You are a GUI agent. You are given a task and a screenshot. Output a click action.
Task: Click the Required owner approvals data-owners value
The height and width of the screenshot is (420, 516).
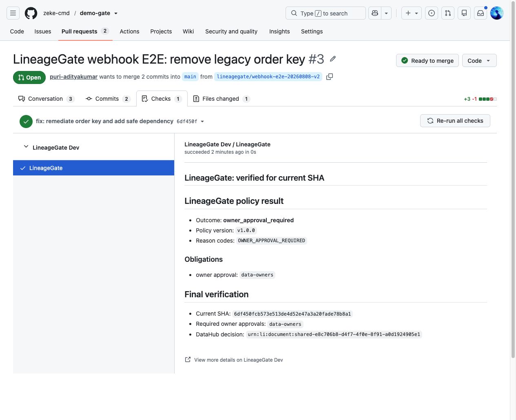click(286, 324)
